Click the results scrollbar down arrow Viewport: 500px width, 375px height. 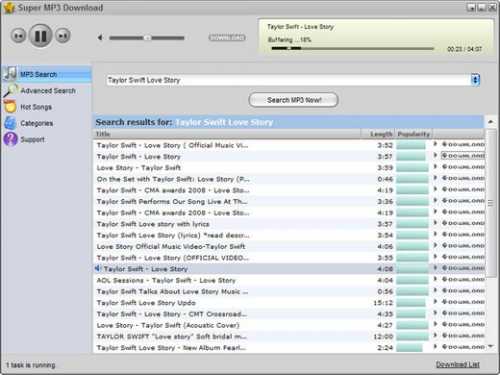point(490,346)
